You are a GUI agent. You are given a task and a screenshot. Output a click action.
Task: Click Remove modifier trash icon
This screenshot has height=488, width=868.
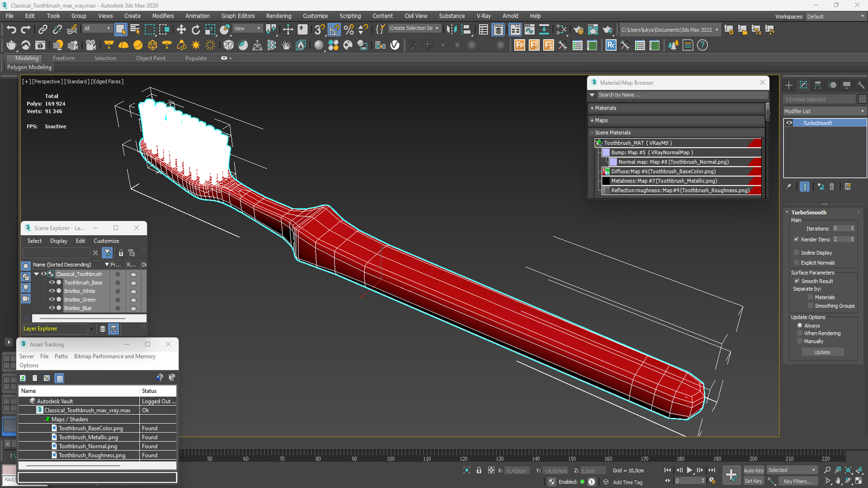pos(832,187)
